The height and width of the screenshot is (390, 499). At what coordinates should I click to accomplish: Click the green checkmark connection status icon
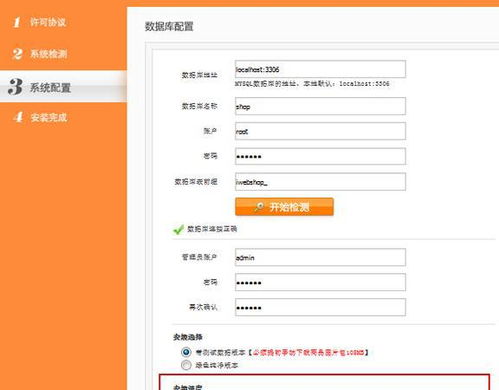tap(178, 229)
